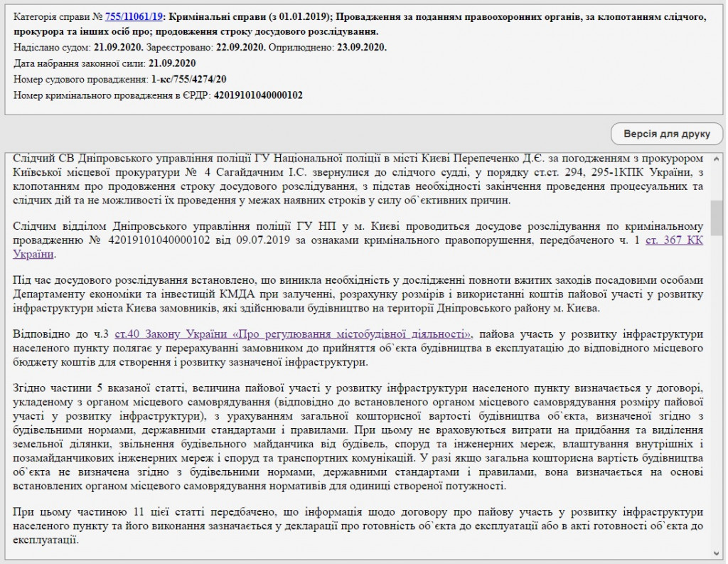Click the "Версія для друку" button
The image size is (728, 564).
666,134
